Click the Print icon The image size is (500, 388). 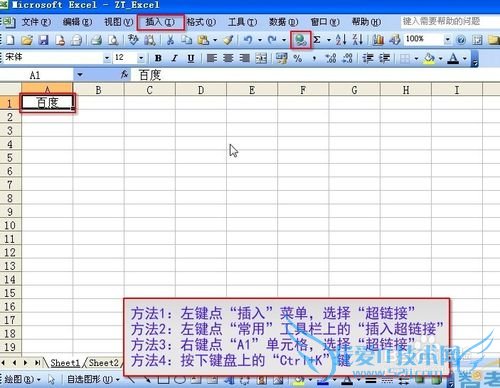(97, 40)
